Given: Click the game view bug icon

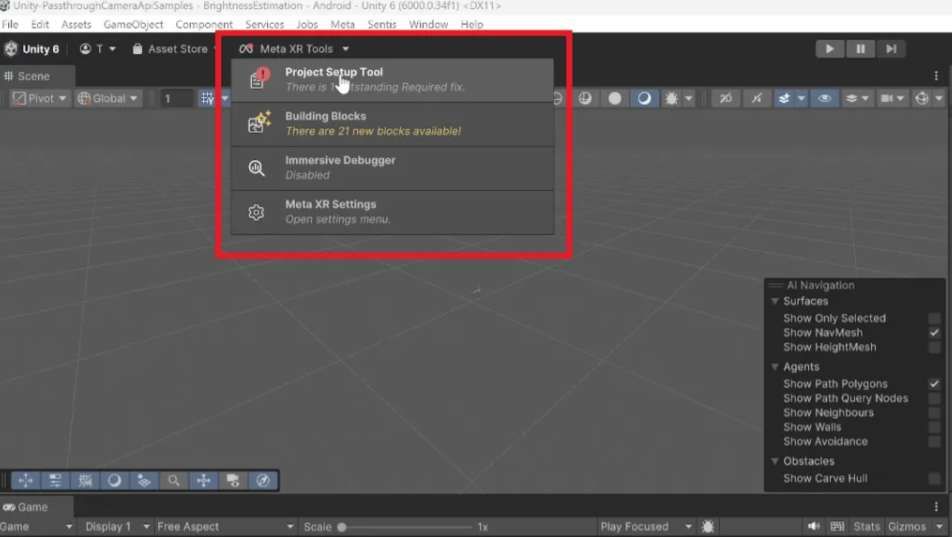Looking at the screenshot, I should 708,526.
